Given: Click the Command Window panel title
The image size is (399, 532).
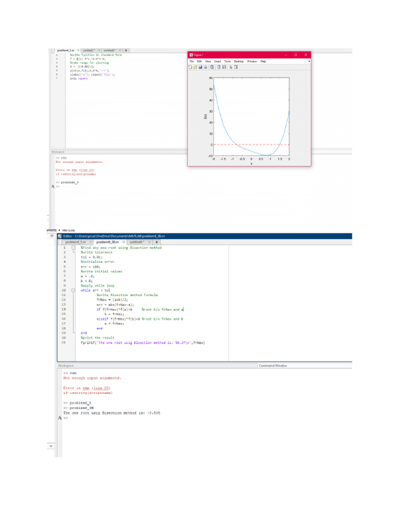Looking at the screenshot, I should click(x=273, y=366).
